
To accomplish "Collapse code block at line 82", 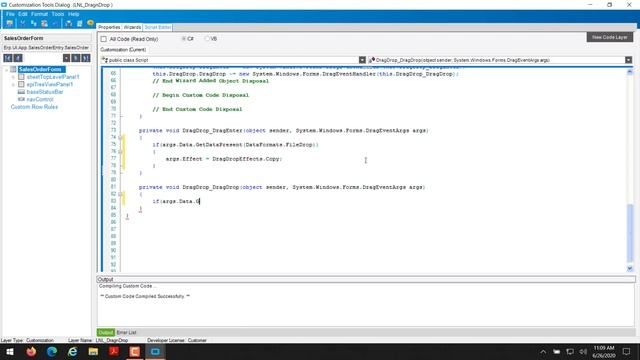I will pos(120,194).
